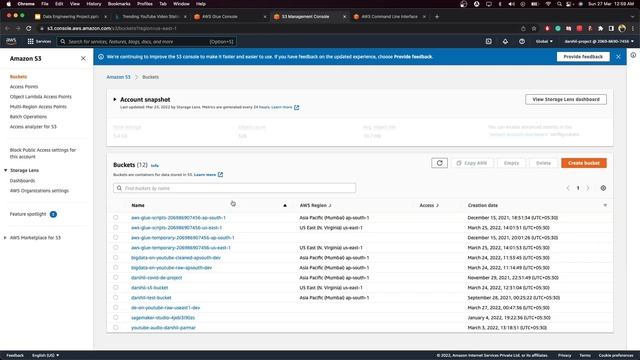Viewport: 640px width, 360px height.
Task: Dismiss the blue feedback banner
Action: tap(618, 57)
